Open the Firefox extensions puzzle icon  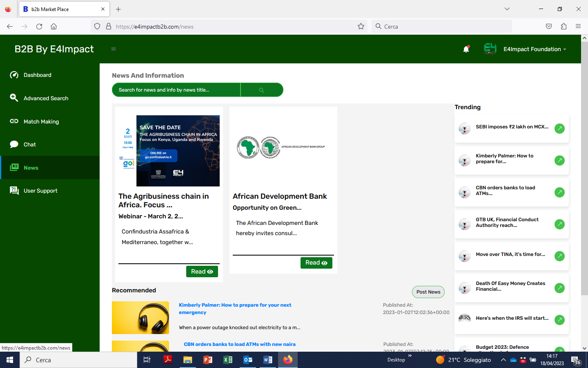pyautogui.click(x=563, y=27)
